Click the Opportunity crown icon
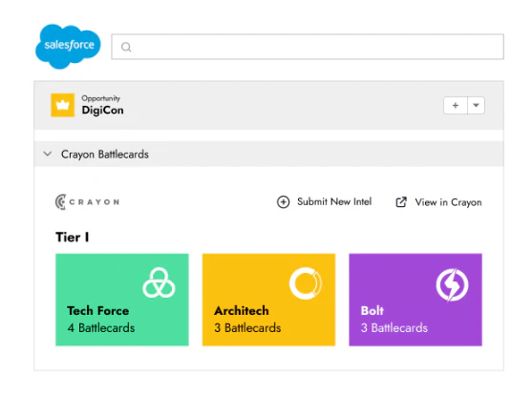This screenshot has width=532, height=395. click(x=63, y=105)
